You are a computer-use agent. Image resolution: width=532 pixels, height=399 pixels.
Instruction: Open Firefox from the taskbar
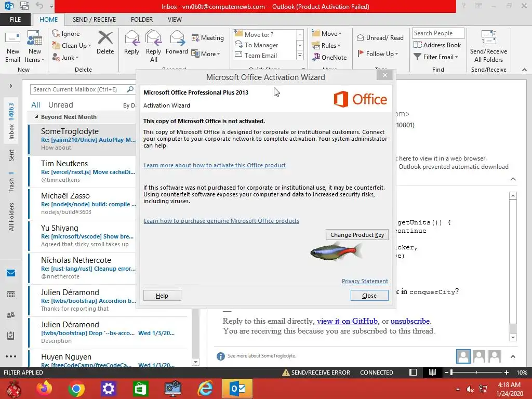(x=44, y=389)
